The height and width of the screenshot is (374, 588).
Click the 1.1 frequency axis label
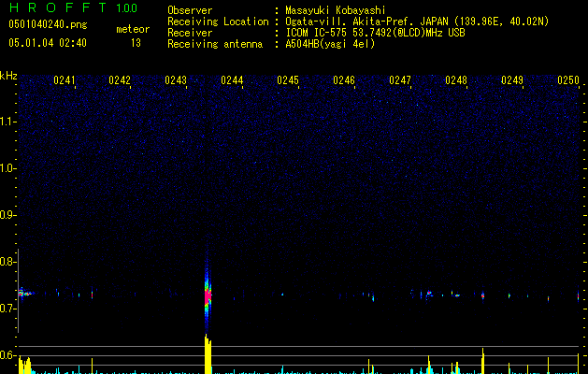[8, 122]
